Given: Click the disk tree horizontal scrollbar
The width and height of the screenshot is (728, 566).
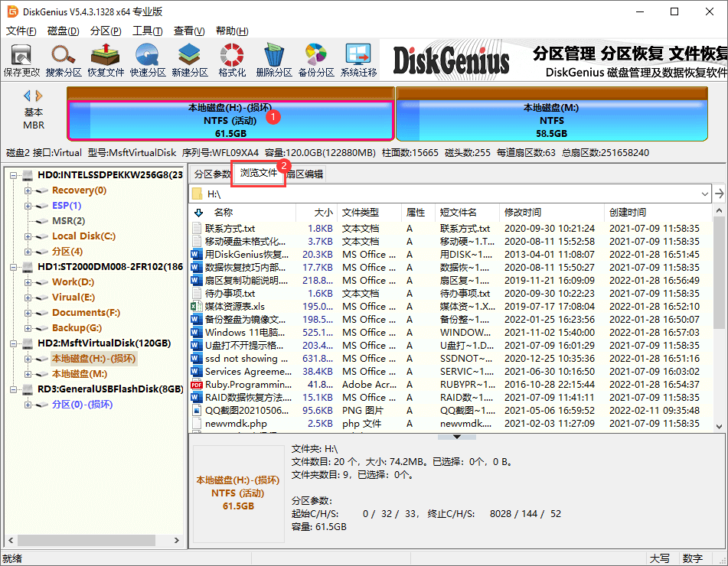Looking at the screenshot, I should pyautogui.click(x=87, y=540).
